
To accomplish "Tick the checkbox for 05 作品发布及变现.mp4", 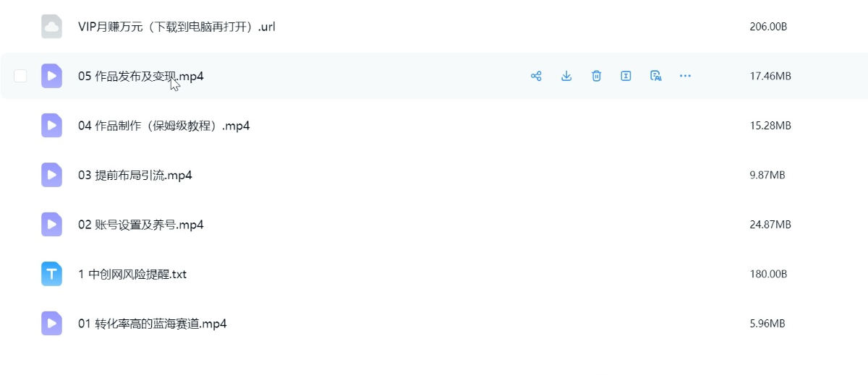I will (x=20, y=76).
